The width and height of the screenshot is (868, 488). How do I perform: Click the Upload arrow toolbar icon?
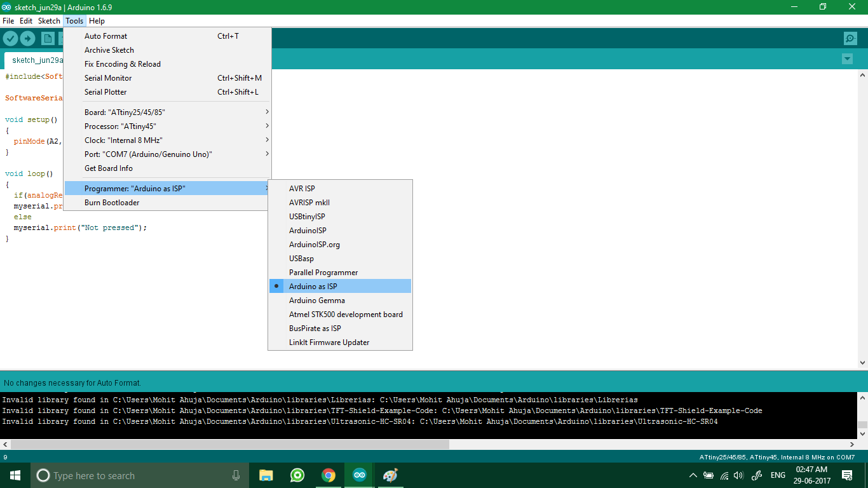point(27,39)
